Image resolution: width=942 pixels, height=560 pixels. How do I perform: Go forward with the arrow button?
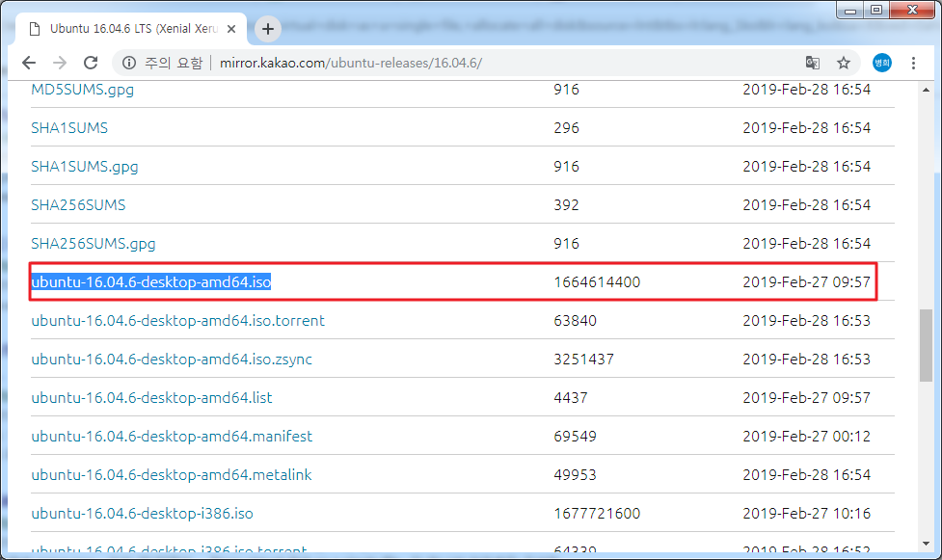[60, 63]
